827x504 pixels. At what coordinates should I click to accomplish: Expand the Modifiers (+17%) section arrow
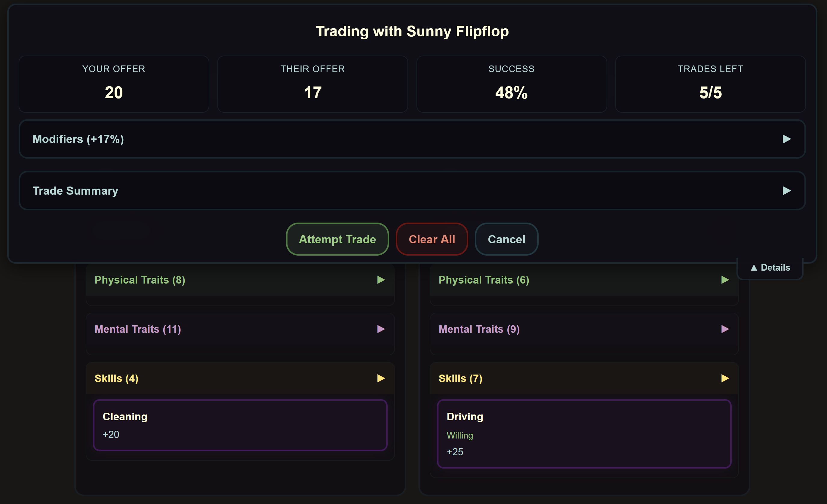[786, 139]
